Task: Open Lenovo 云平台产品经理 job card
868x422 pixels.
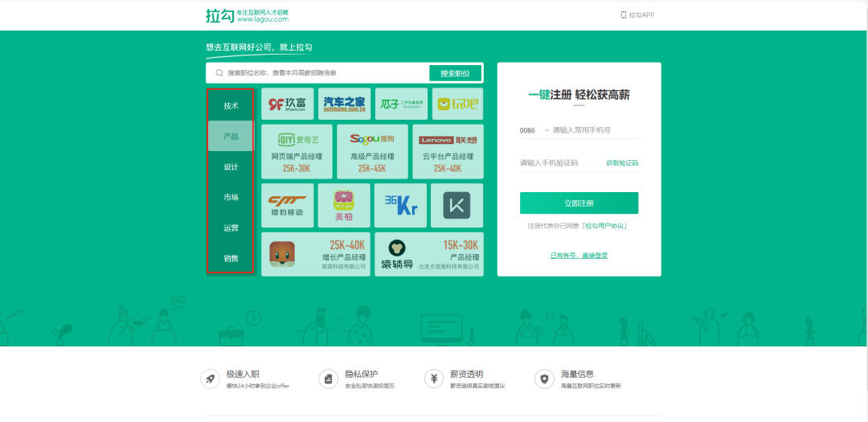Action: point(448,151)
